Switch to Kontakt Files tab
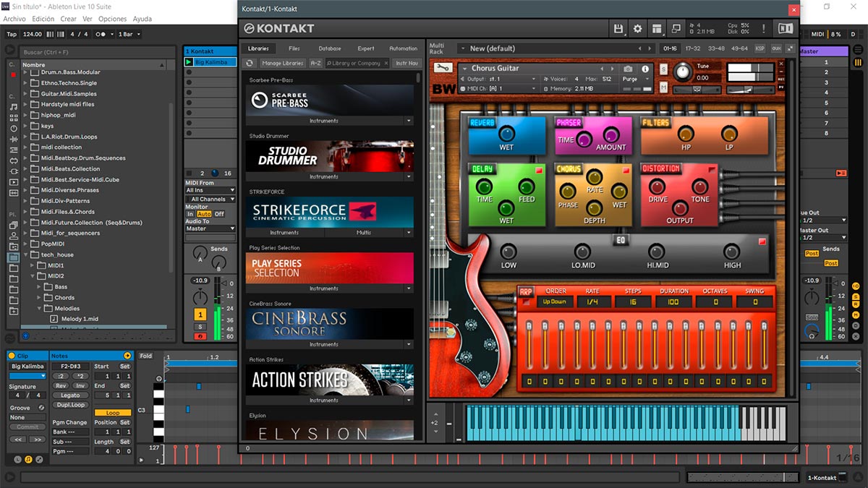Viewport: 868px width, 488px height. (294, 48)
